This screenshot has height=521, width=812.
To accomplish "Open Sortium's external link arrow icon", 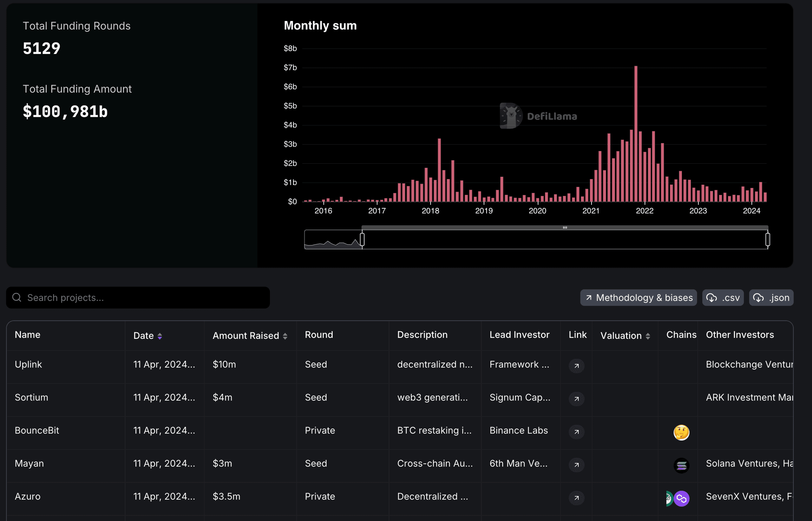I will point(576,399).
